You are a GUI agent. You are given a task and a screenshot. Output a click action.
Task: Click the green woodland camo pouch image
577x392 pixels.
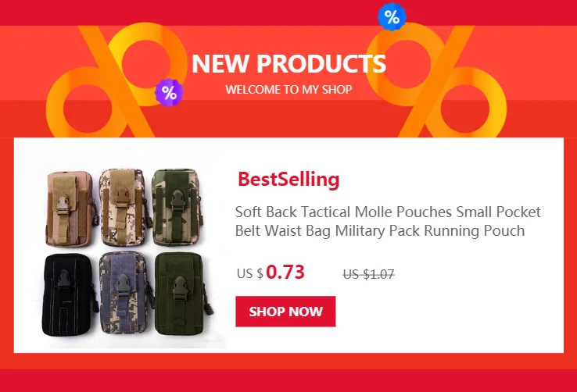(x=177, y=207)
